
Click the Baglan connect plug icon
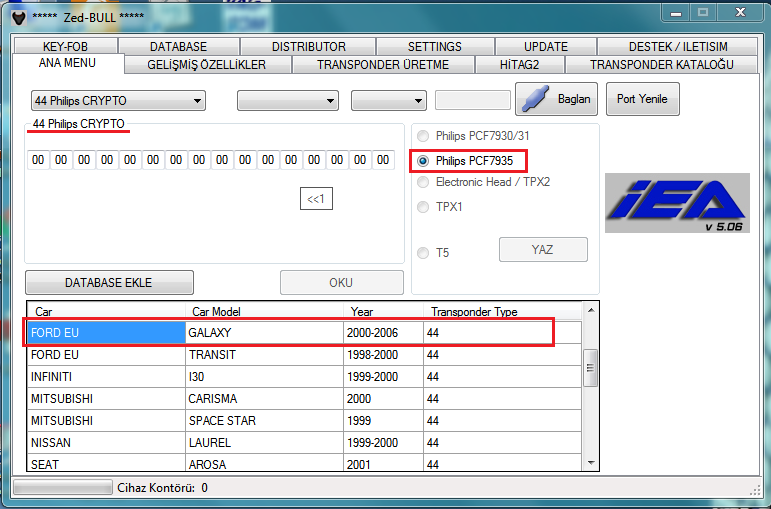(535, 100)
